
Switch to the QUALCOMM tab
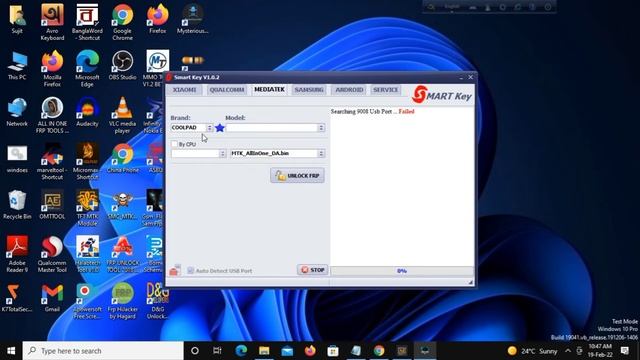[227, 90]
